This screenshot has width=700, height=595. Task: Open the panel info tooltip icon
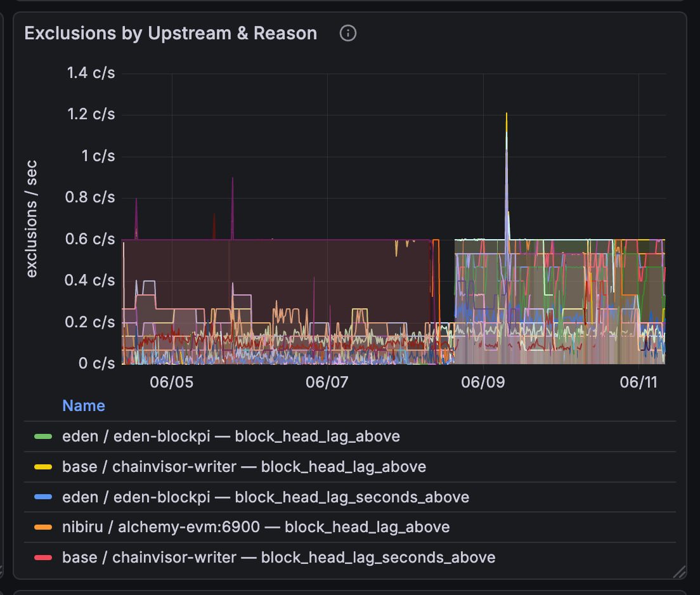click(x=347, y=33)
